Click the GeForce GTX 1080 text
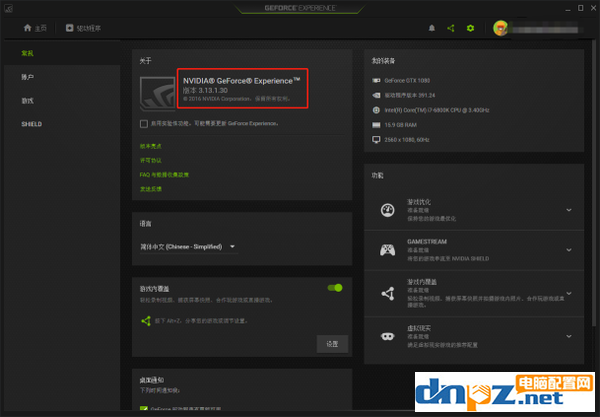Image resolution: width=600 pixels, height=417 pixels. coord(407,80)
